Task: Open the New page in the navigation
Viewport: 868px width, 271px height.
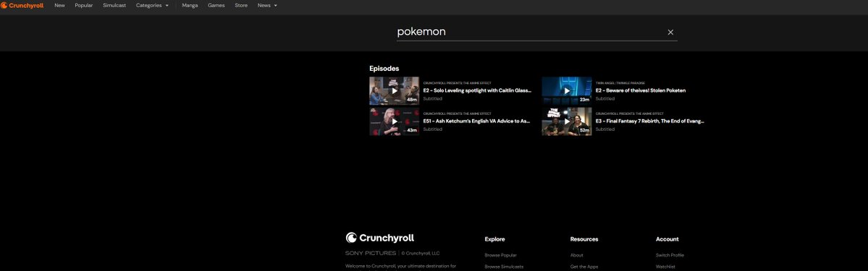Action: tap(60, 6)
